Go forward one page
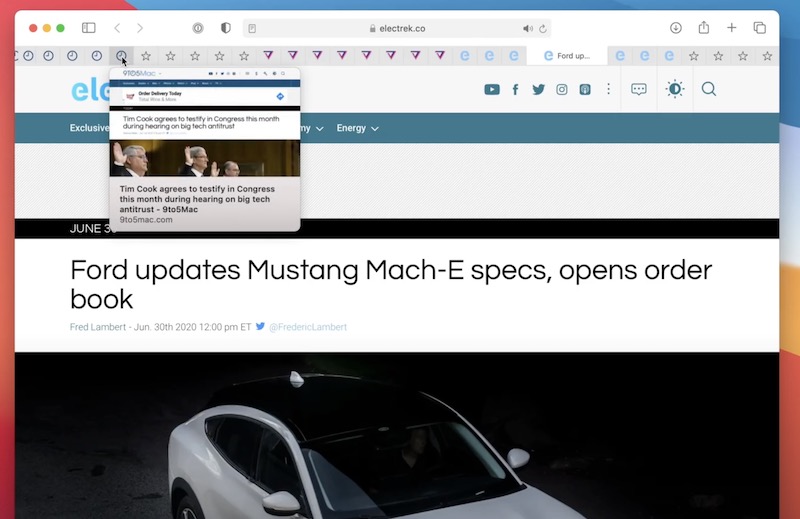Screen dimensions: 800x519 coord(140,28)
